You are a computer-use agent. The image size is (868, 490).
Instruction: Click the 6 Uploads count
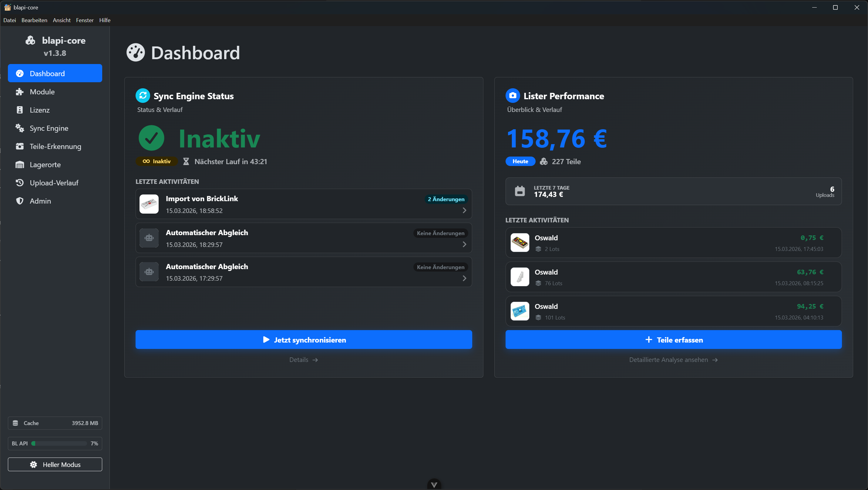(x=825, y=192)
